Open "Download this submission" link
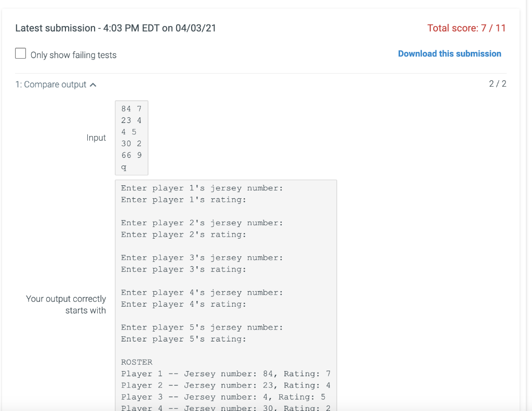This screenshot has width=532, height=411. pyautogui.click(x=449, y=53)
